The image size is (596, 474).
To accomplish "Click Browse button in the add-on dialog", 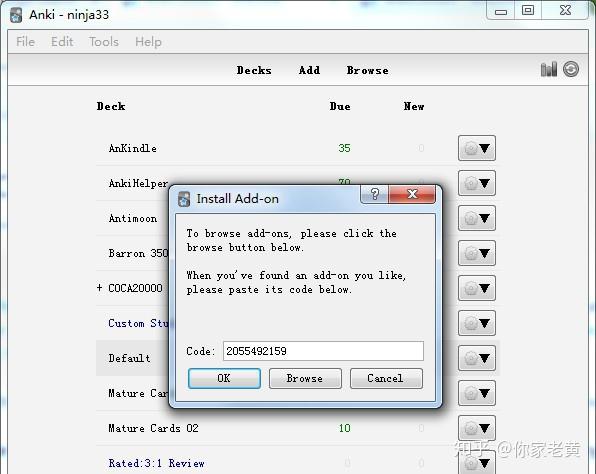I will pyautogui.click(x=305, y=378).
